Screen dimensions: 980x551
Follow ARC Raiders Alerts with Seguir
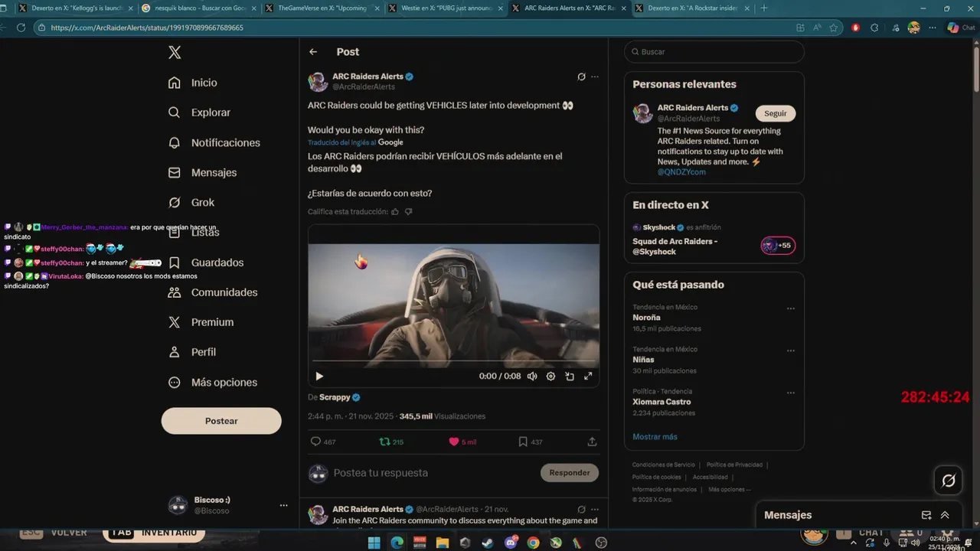(776, 113)
